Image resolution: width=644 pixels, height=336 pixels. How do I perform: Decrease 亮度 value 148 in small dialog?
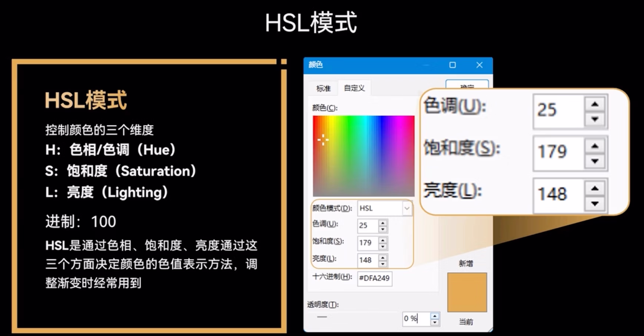click(x=383, y=264)
